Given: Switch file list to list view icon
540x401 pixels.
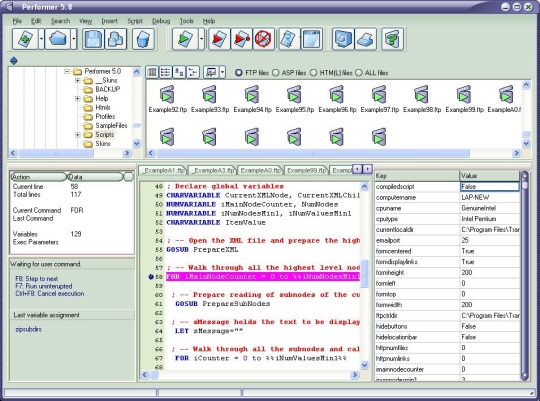Looking at the screenshot, I should 165,72.
